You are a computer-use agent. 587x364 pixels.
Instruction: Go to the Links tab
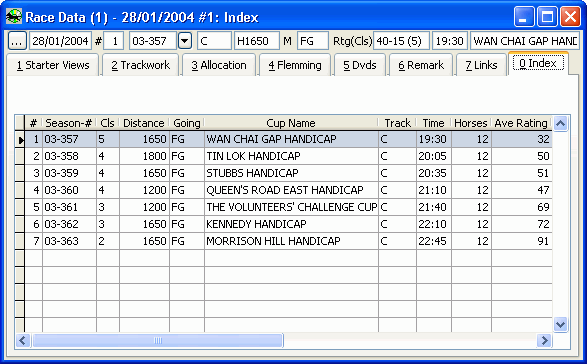[x=481, y=65]
